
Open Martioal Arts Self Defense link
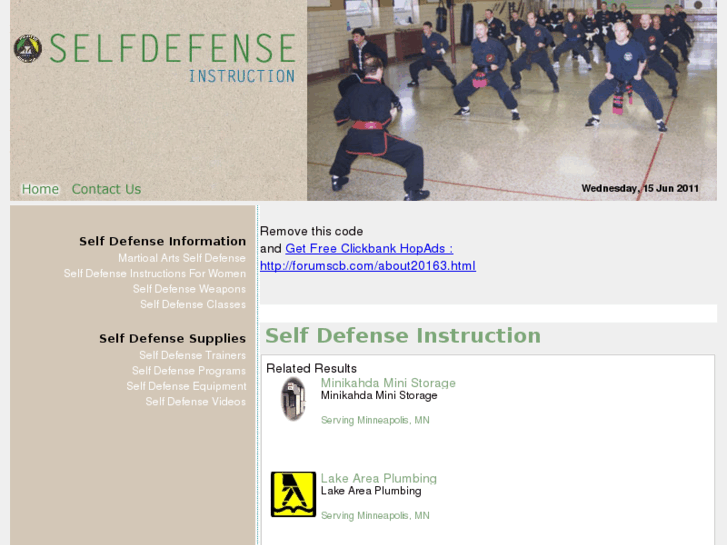pos(182,258)
